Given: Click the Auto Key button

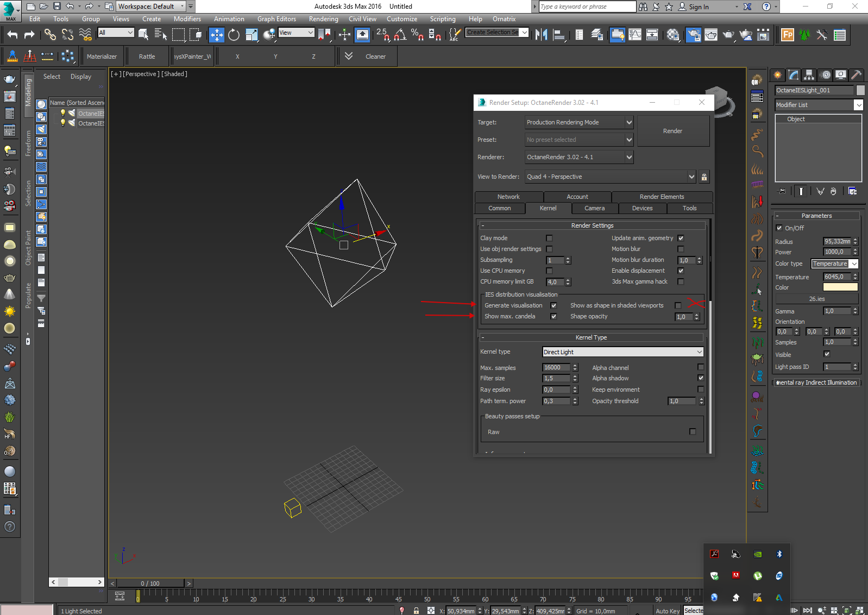Looking at the screenshot, I should [668, 611].
